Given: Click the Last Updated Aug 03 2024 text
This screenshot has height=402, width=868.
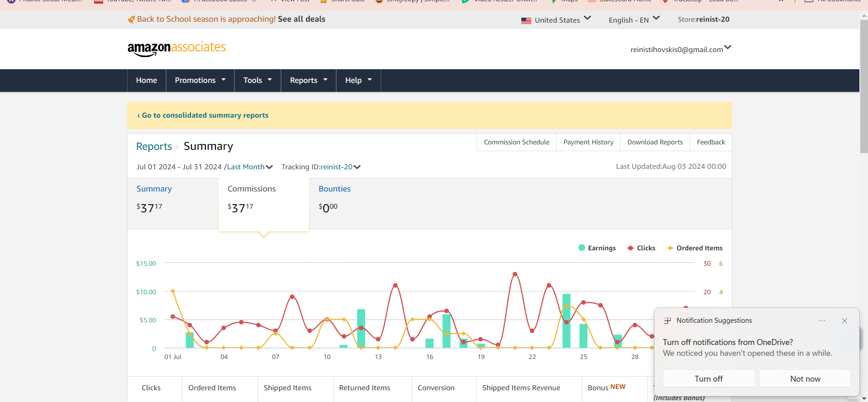Looking at the screenshot, I should pyautogui.click(x=671, y=167).
